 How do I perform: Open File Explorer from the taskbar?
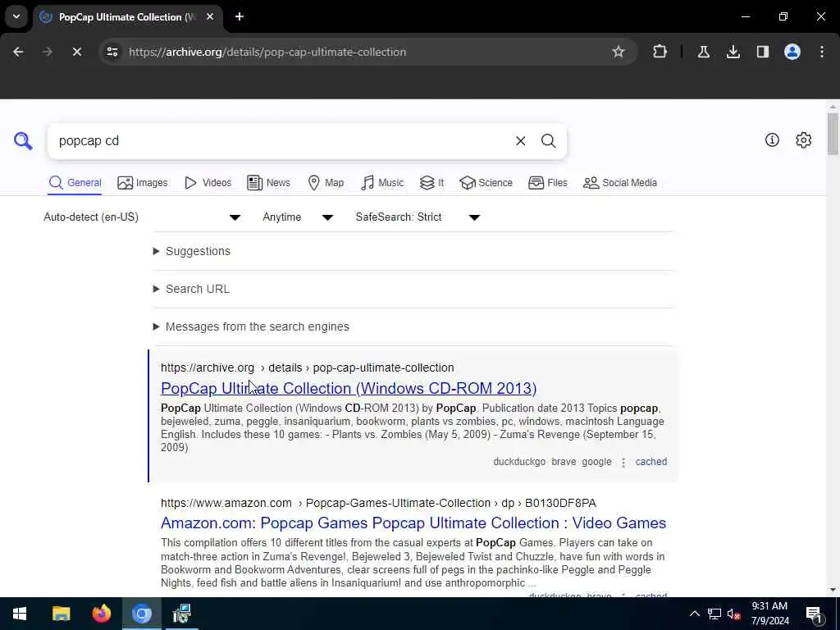click(x=61, y=614)
